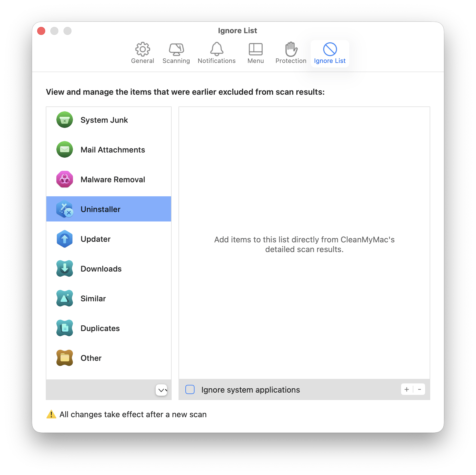Select the highlighted Uninstaller row
Image resolution: width=476 pixels, height=475 pixels.
109,209
